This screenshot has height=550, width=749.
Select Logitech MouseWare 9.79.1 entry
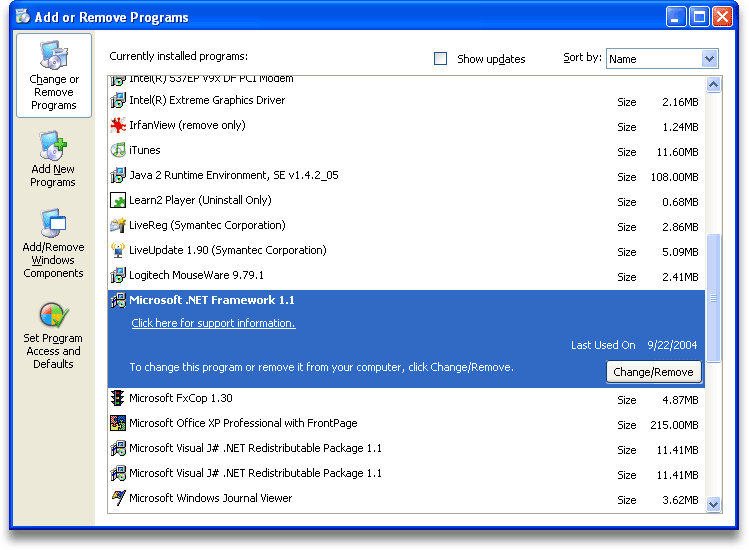point(197,276)
